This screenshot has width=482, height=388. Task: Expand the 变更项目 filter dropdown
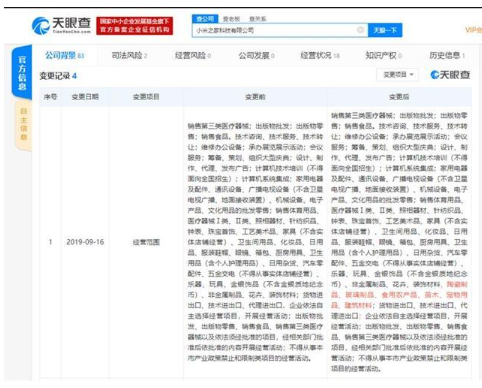click(398, 75)
